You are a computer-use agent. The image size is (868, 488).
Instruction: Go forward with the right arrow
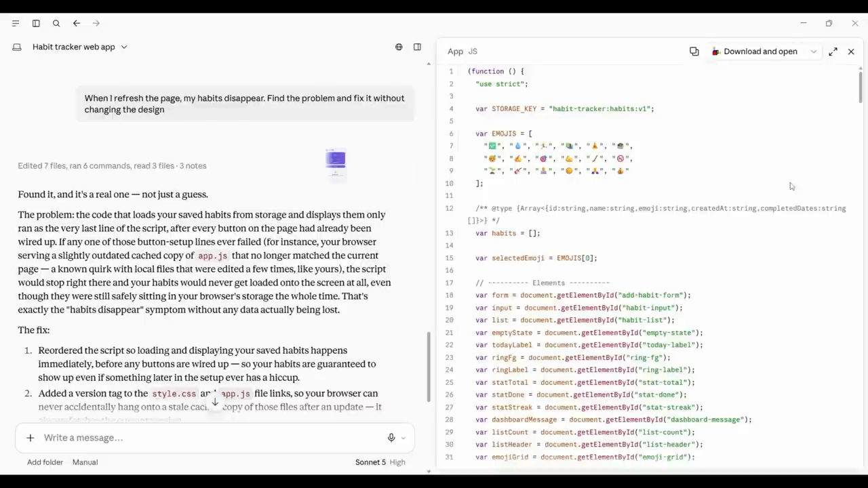(x=96, y=23)
